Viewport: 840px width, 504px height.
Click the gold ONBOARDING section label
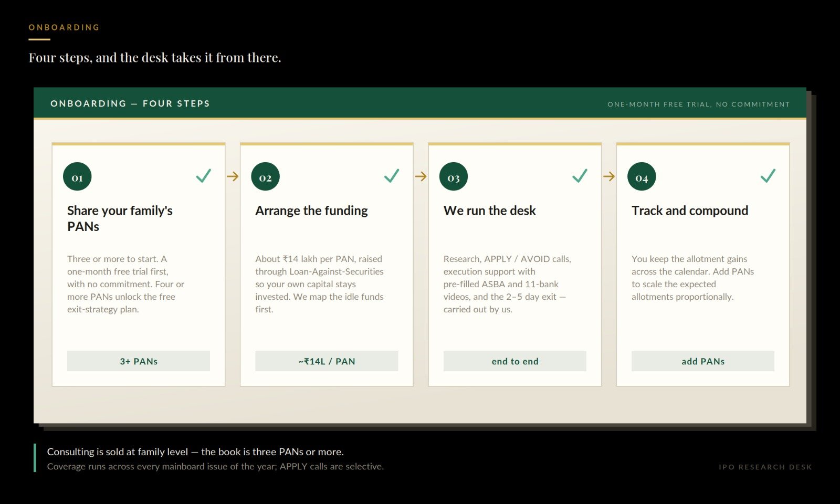[x=64, y=27]
